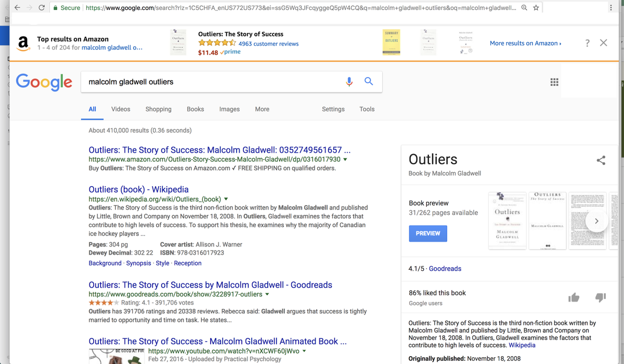Switch to the Shopping tab
The height and width of the screenshot is (364, 624).
pos(159,109)
